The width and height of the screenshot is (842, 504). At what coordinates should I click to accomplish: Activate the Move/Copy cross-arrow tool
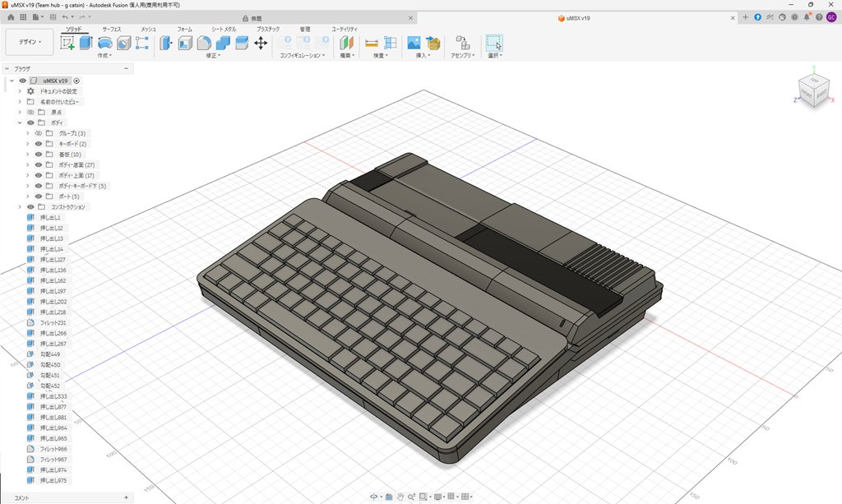point(261,43)
